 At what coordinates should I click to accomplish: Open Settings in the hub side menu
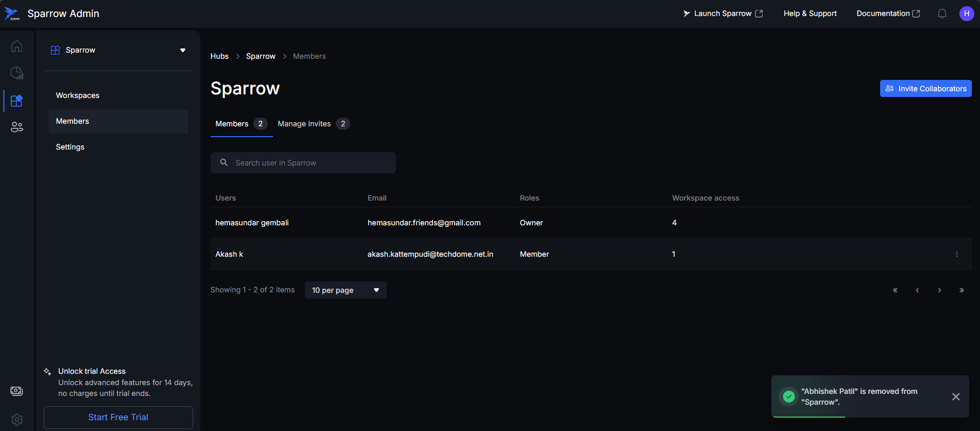(x=70, y=147)
